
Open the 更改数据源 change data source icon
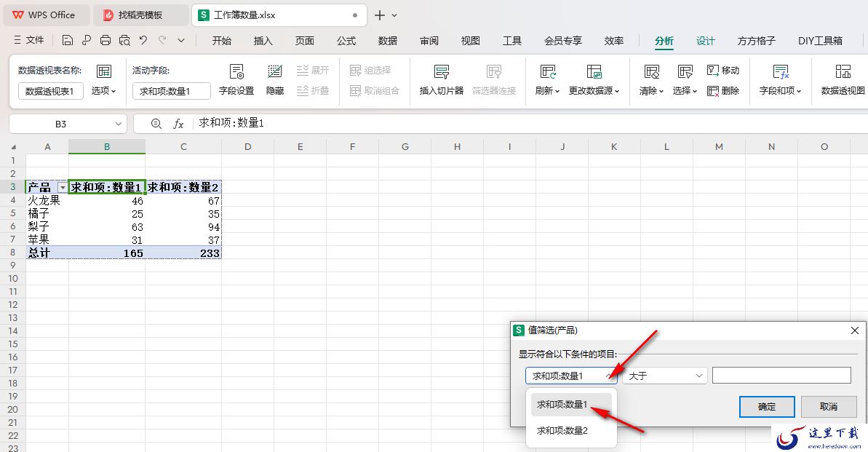[594, 71]
